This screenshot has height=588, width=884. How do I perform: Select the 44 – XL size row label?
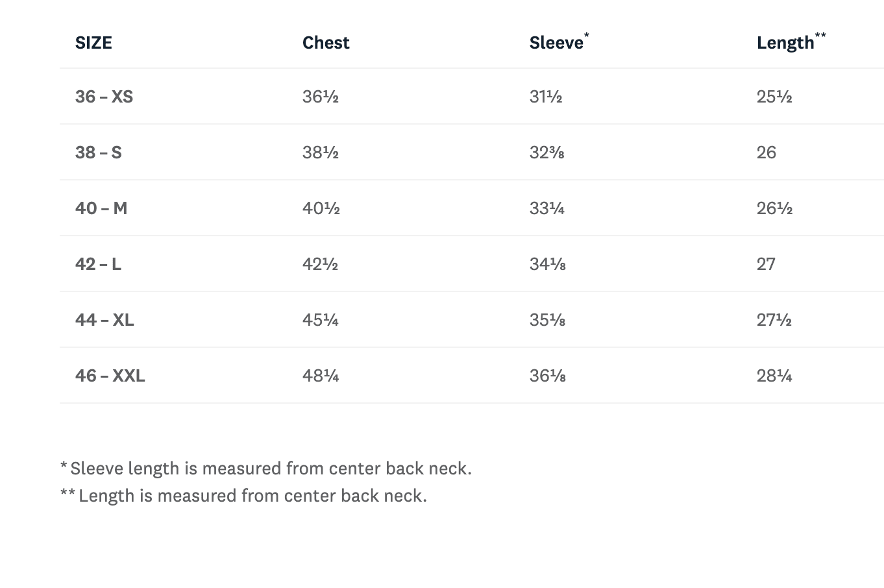click(x=104, y=320)
